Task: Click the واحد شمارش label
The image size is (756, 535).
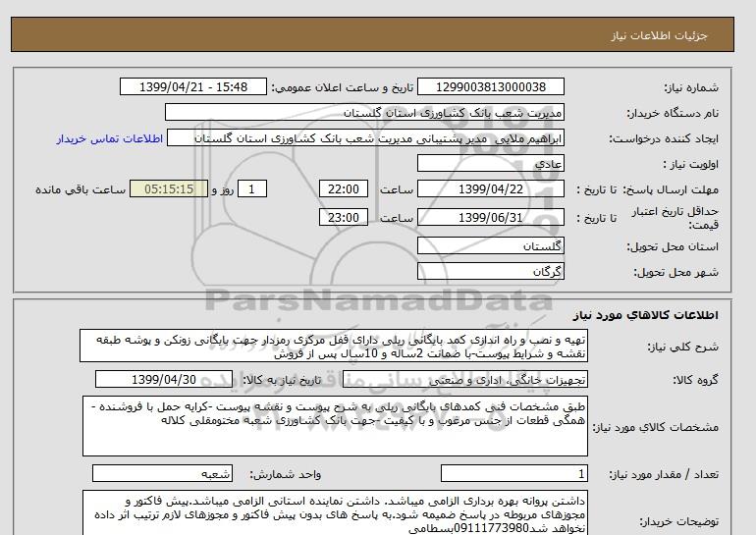Action: click(286, 475)
